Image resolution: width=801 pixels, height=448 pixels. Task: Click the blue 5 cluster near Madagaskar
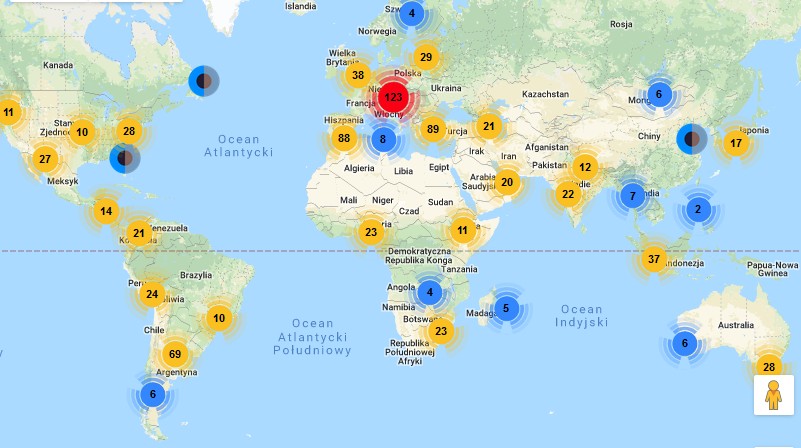[506, 308]
